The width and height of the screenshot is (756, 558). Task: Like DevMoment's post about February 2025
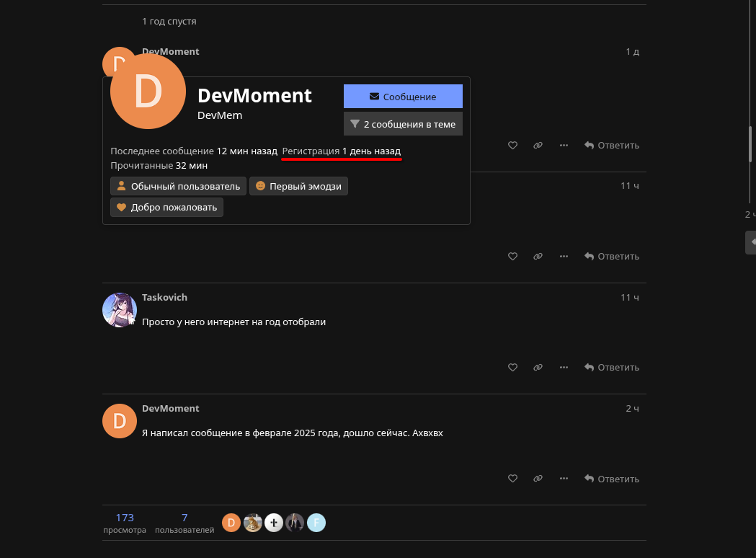tap(512, 479)
